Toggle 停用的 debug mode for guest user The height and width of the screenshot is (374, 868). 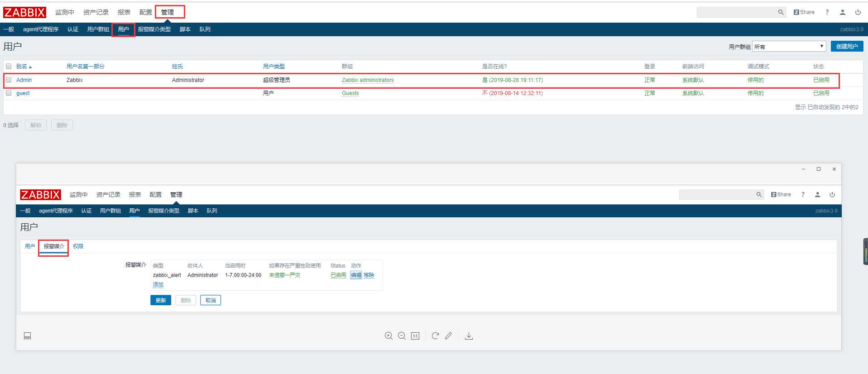click(x=756, y=93)
